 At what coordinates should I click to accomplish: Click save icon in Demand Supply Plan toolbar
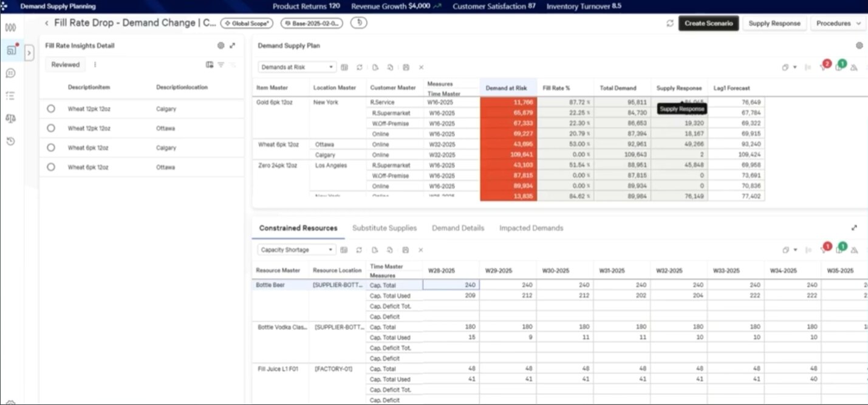[405, 67]
